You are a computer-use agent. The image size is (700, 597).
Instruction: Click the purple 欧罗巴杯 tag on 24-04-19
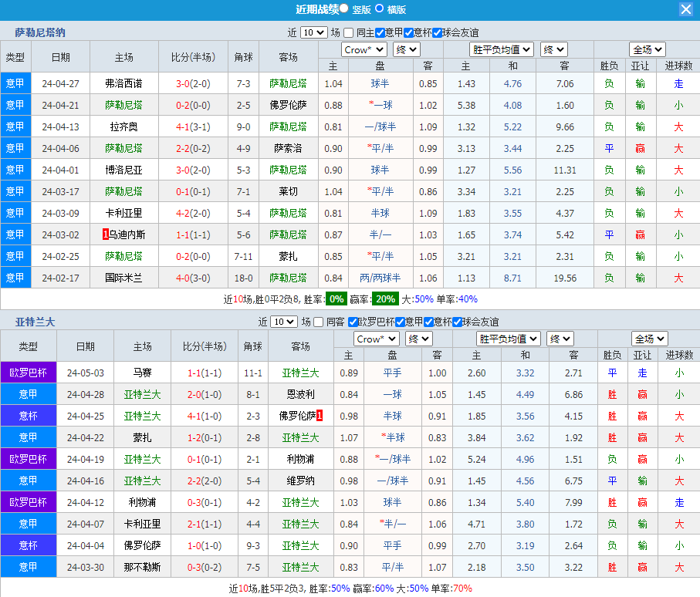29,459
